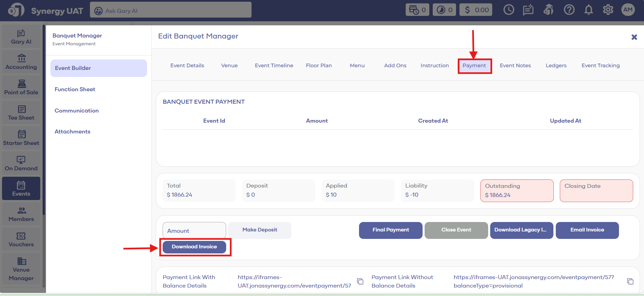The width and height of the screenshot is (644, 296).
Task: Click into the Amount input field
Action: tap(194, 230)
